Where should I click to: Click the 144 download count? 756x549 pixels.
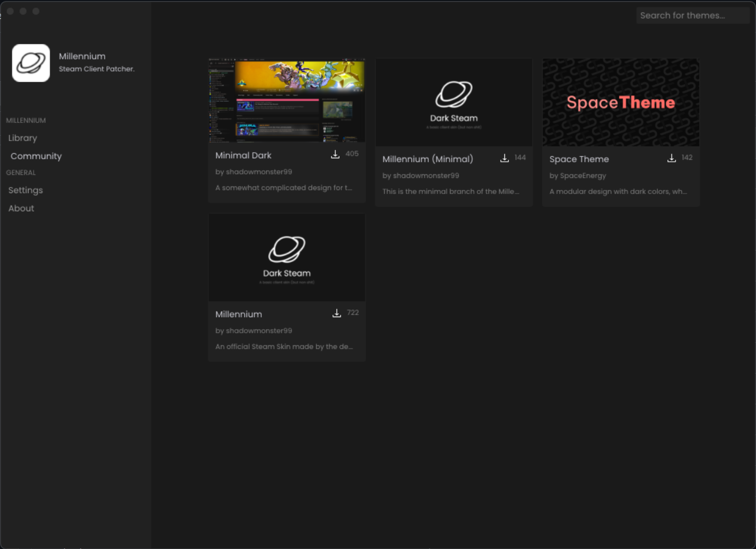[520, 158]
